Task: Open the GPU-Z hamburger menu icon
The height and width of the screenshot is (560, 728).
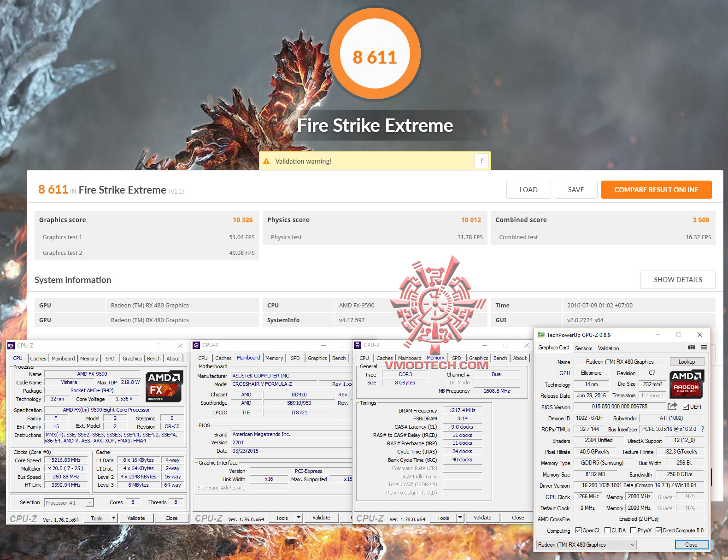Action: [x=704, y=347]
